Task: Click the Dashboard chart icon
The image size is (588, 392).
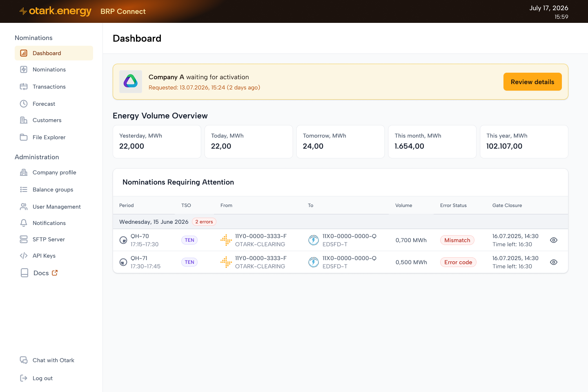Action: pyautogui.click(x=24, y=53)
